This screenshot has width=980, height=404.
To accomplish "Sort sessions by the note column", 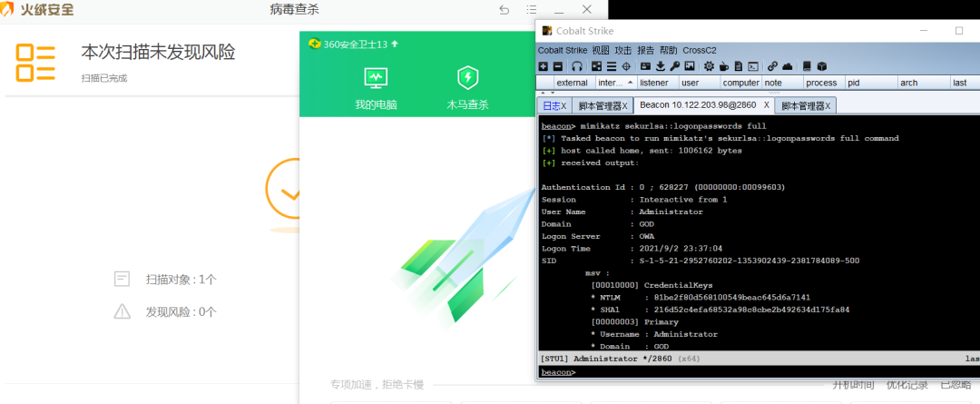I will coord(782,83).
